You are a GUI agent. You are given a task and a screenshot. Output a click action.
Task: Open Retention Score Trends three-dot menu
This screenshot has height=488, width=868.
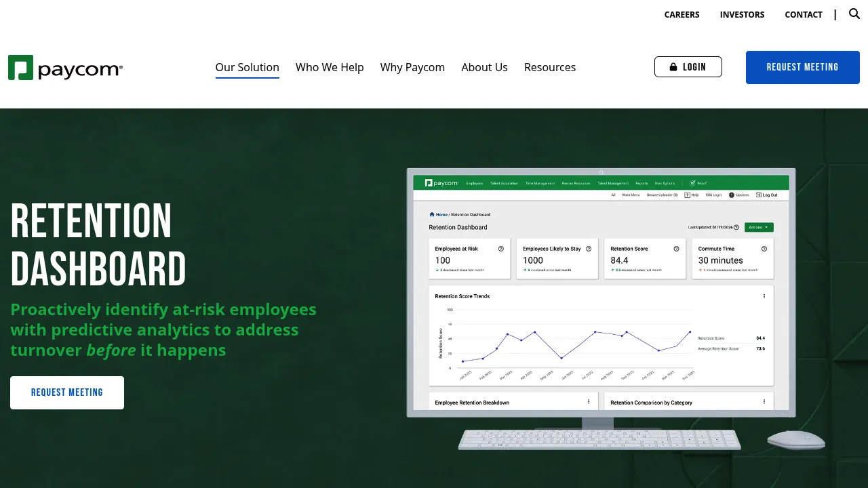764,296
